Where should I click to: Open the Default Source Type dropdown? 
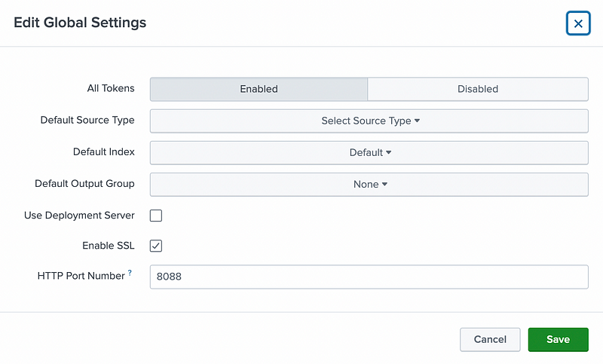pyautogui.click(x=369, y=121)
